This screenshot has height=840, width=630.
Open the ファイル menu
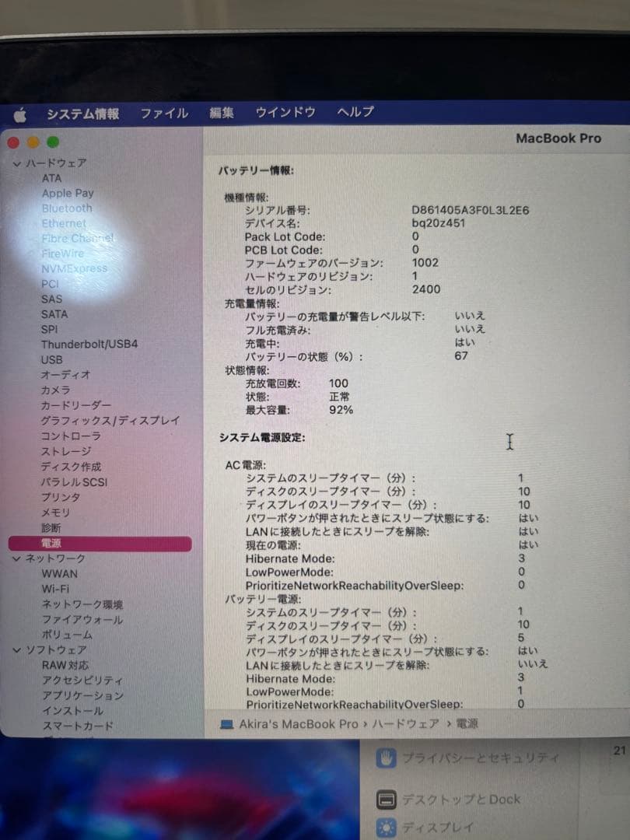tap(163, 111)
